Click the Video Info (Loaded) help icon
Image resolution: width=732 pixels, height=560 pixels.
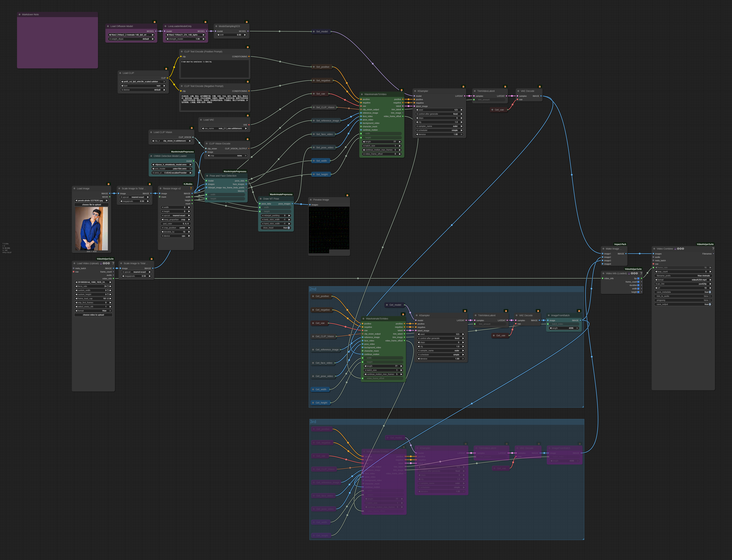(641, 273)
